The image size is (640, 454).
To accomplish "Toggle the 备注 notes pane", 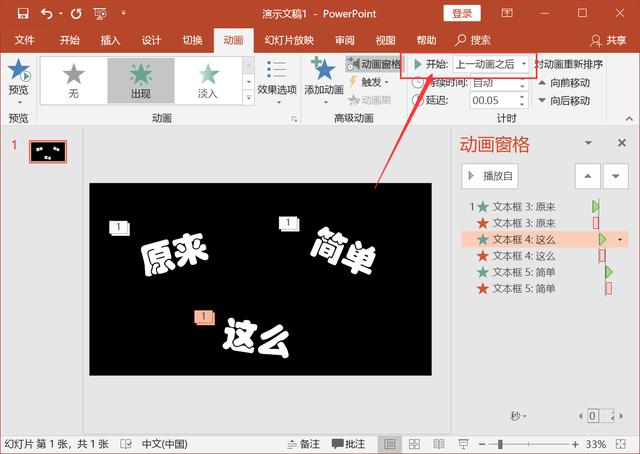I will click(304, 444).
